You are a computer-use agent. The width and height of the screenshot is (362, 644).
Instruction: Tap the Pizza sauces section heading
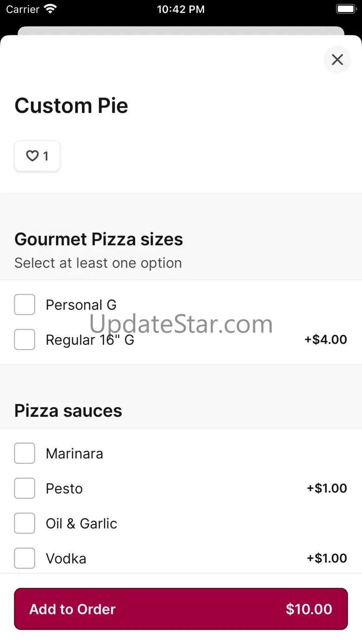pyautogui.click(x=68, y=411)
